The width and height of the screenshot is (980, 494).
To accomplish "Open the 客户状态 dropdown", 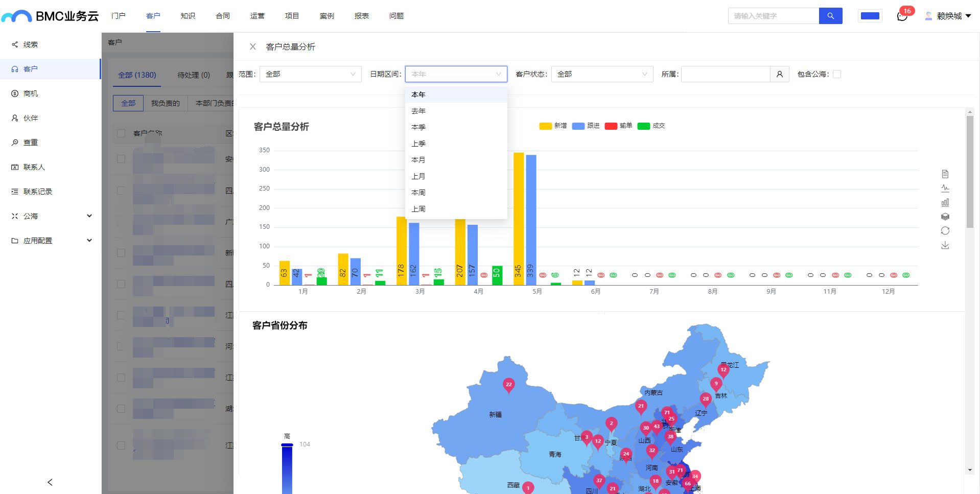I will [x=602, y=74].
